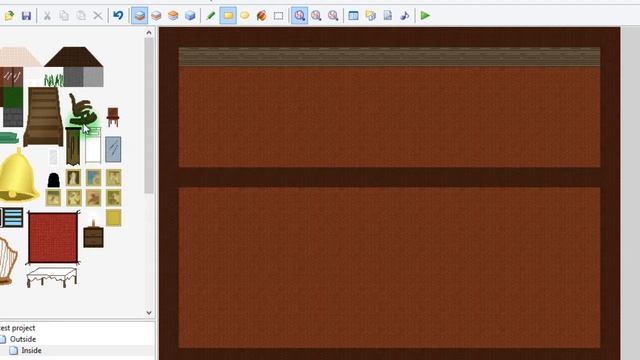Click the tileset palette vertical scrollbar thumb
Screen dimensions: 640x360
coord(149,116)
